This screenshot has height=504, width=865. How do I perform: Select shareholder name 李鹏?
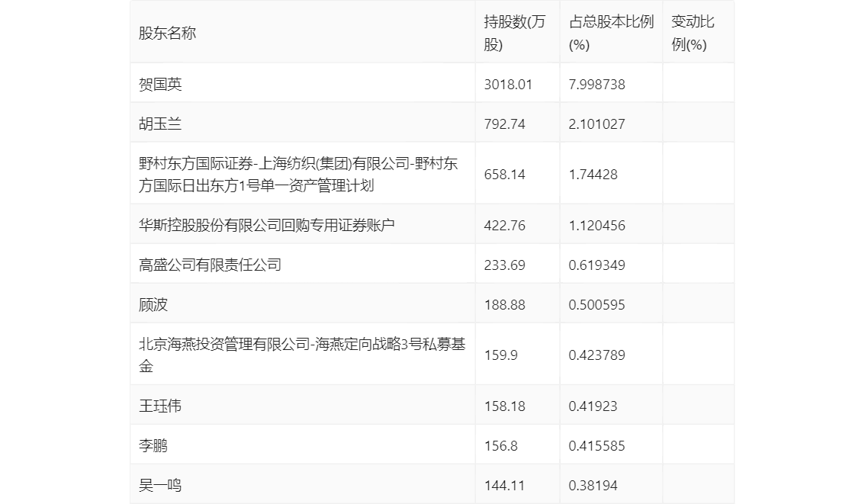pos(153,446)
